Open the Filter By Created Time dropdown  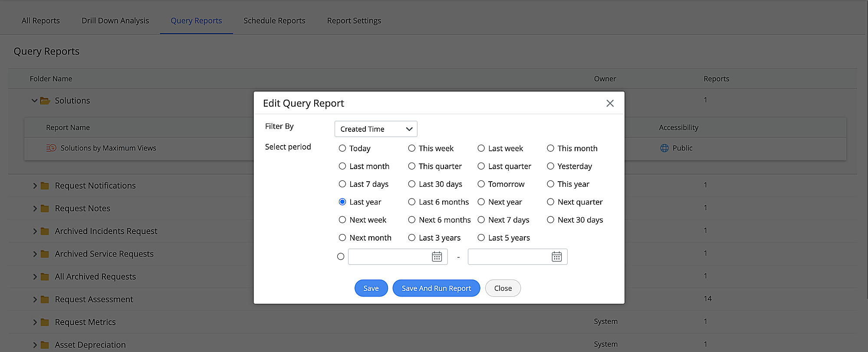(375, 129)
